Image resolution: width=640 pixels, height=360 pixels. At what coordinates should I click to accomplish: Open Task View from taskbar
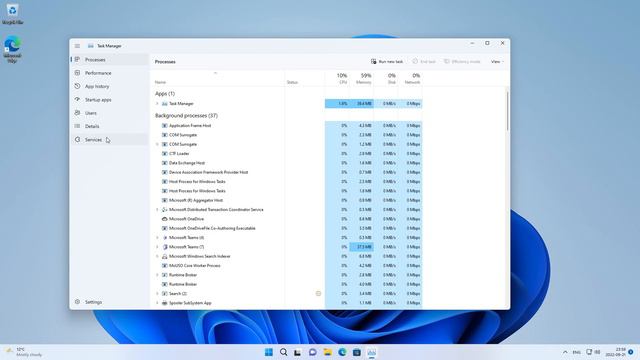coord(298,352)
